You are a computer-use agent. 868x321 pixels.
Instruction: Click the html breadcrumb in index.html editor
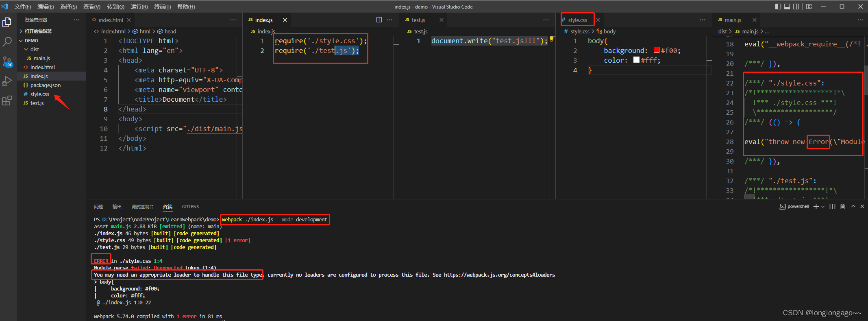click(141, 31)
